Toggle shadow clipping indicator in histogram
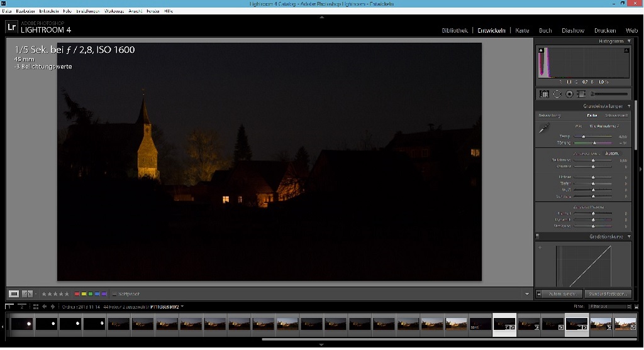Image resolution: width=644 pixels, height=350 pixels. [x=541, y=50]
